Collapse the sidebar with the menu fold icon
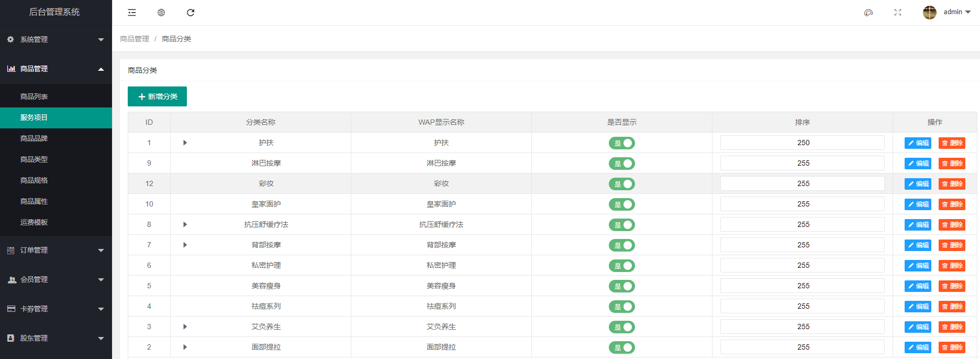Image resolution: width=980 pixels, height=359 pixels. (132, 13)
